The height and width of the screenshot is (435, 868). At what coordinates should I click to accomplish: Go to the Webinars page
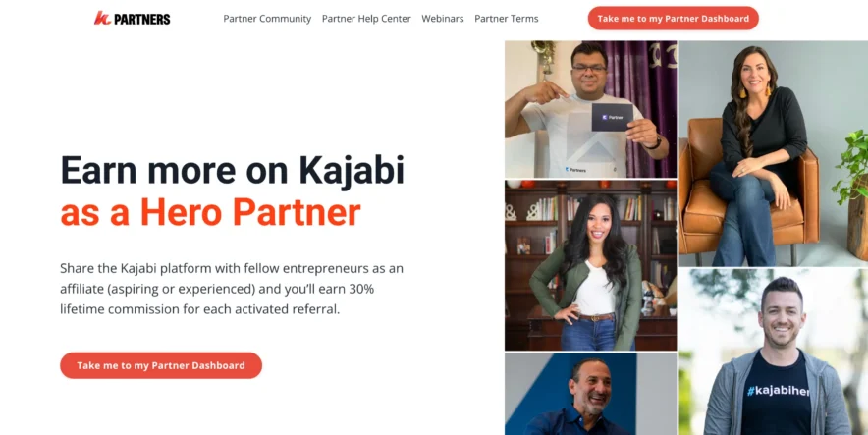point(443,19)
